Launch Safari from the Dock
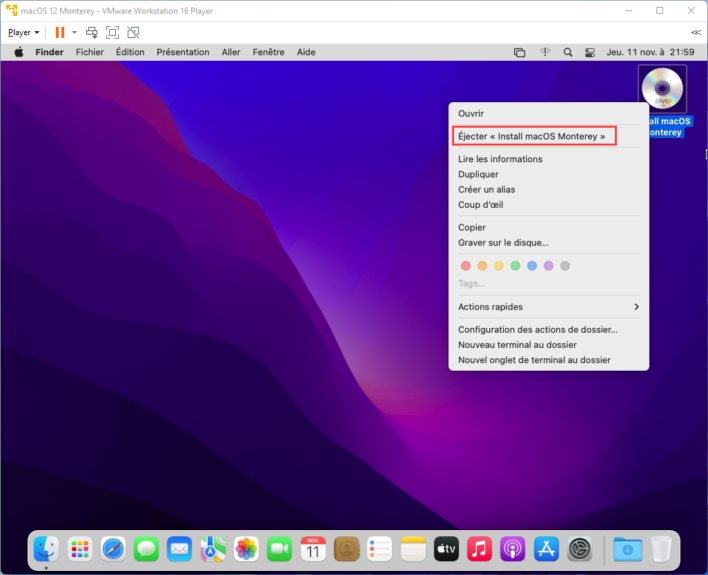708x575 pixels. pyautogui.click(x=113, y=549)
